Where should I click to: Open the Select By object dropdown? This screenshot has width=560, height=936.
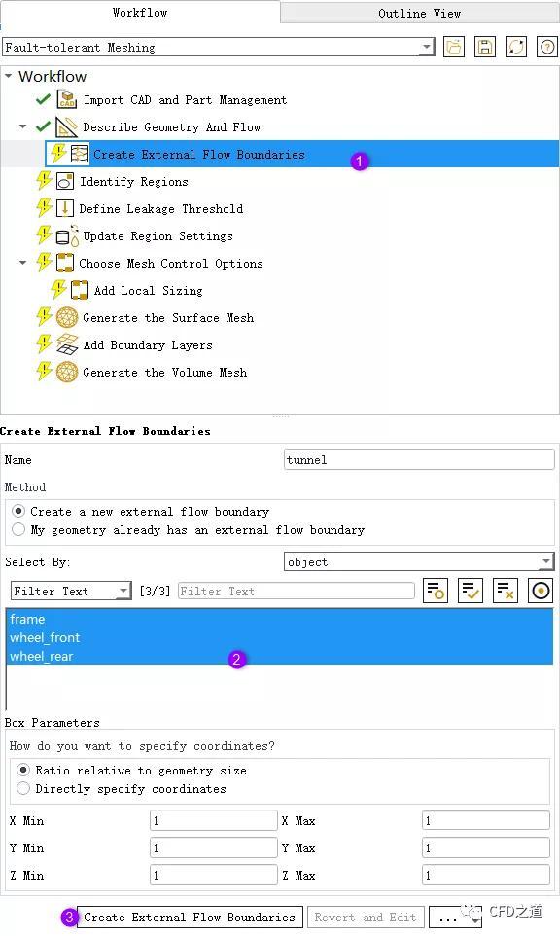(x=419, y=561)
